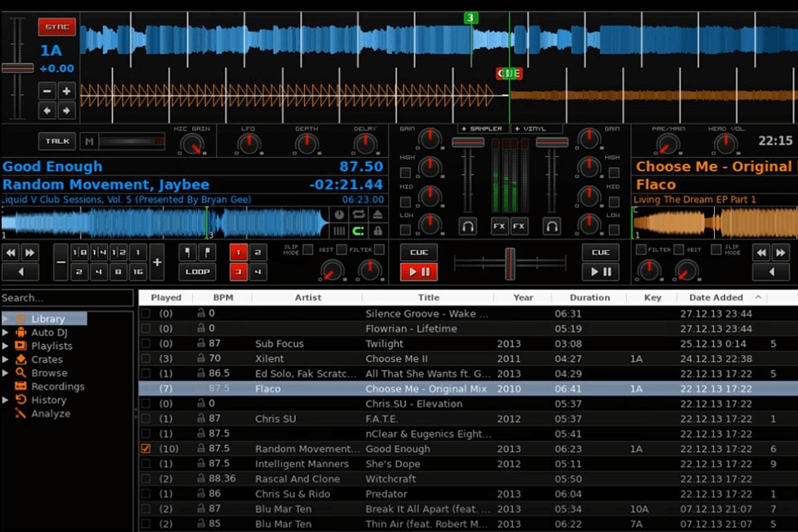Screen dimensions: 798x532
Task: Toggle reverse playback on deck 2
Action: (771, 272)
